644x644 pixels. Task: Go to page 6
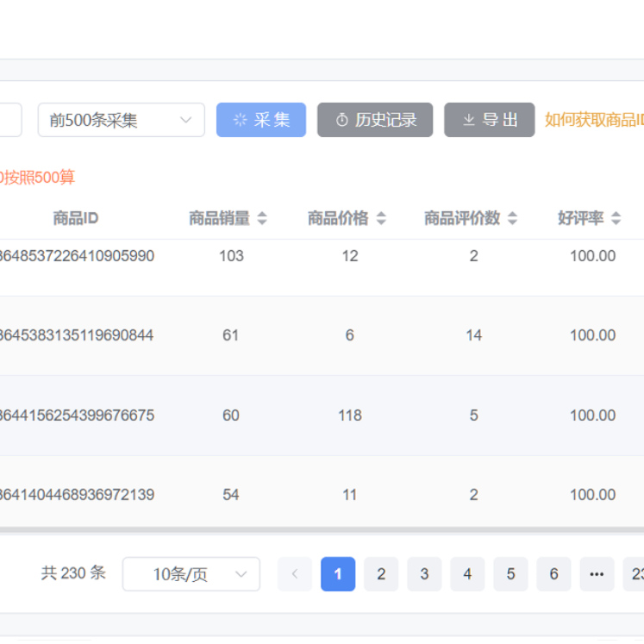553,574
